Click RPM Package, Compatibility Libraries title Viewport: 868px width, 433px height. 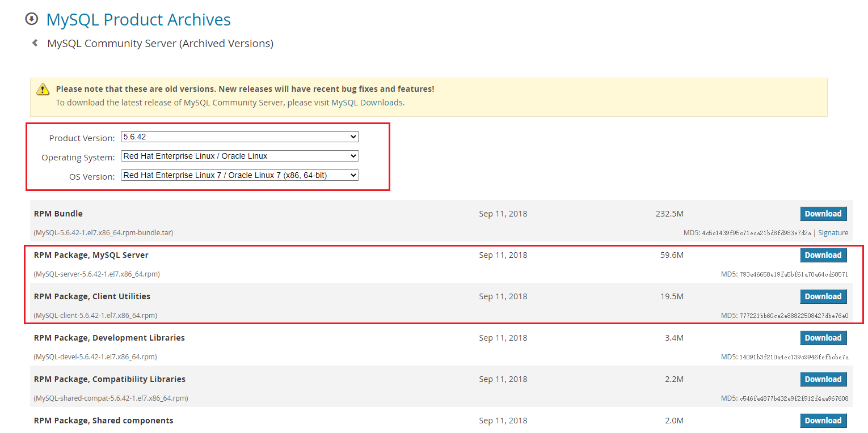tap(110, 379)
